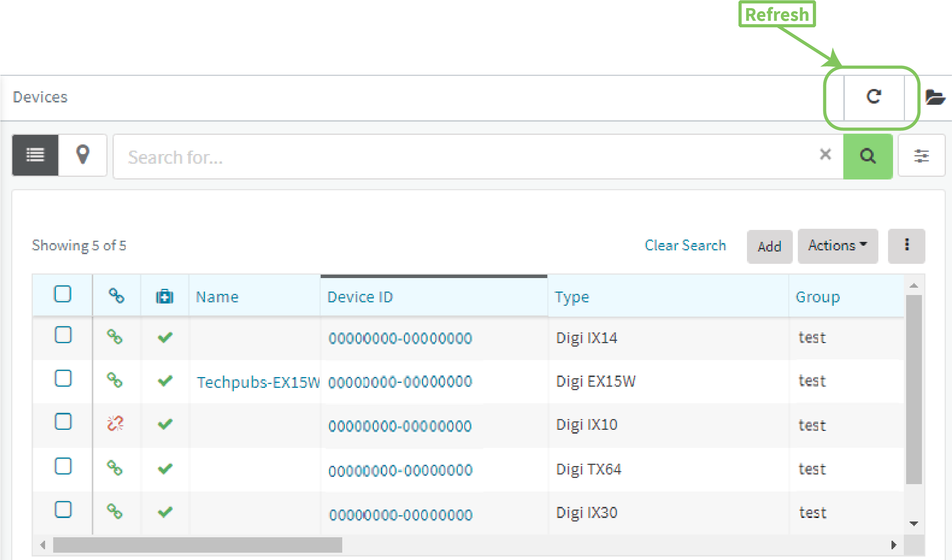Click the Refresh devices icon
This screenshot has height=560, width=952.
click(873, 97)
